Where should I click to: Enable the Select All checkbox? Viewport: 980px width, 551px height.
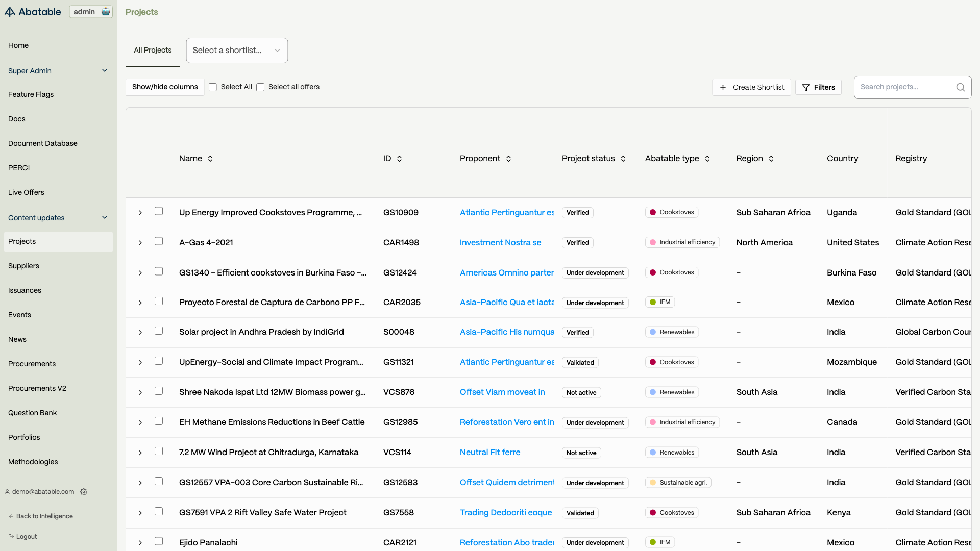coord(213,87)
